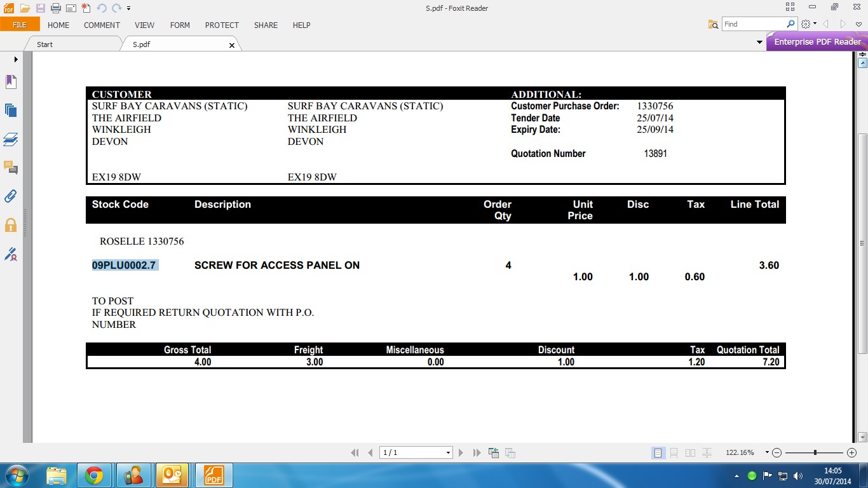The image size is (868, 488).
Task: Open the Customize Quick Access Toolbar arrow
Action: 129,9
